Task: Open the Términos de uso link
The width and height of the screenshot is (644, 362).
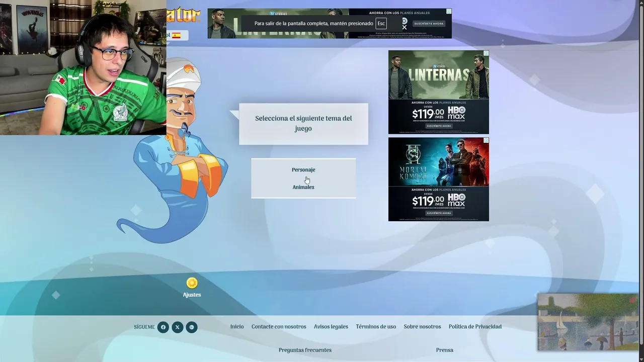Action: [x=376, y=327]
